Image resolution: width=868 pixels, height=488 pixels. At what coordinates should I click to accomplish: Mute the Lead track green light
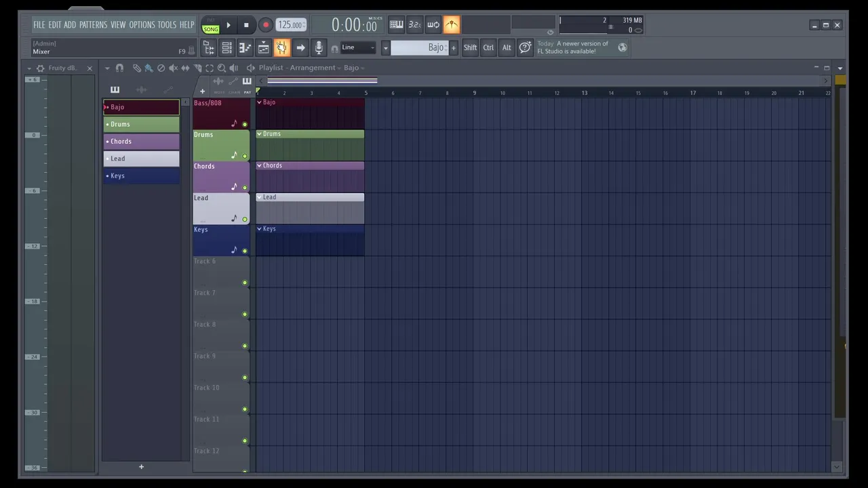pos(245,220)
